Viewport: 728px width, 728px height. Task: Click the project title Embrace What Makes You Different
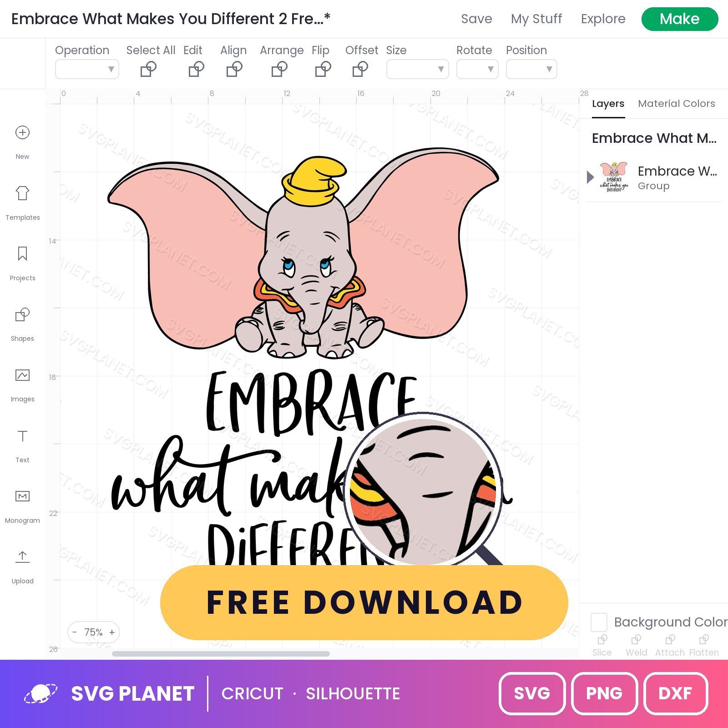(171, 19)
